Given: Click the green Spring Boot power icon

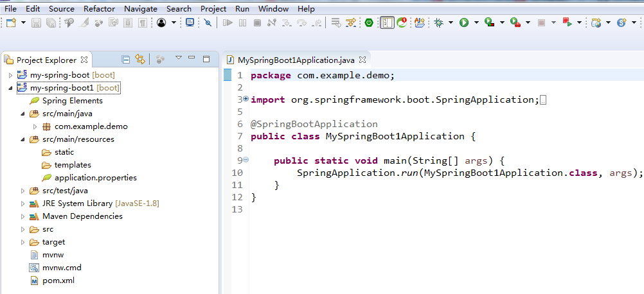Looking at the screenshot, I should 369,23.
